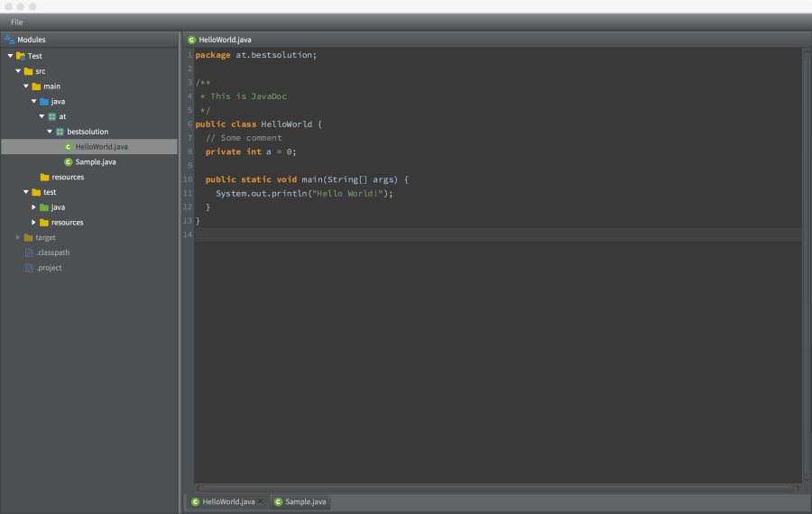Click the Test project folder icon
This screenshot has width=812, height=514.
[x=21, y=56]
